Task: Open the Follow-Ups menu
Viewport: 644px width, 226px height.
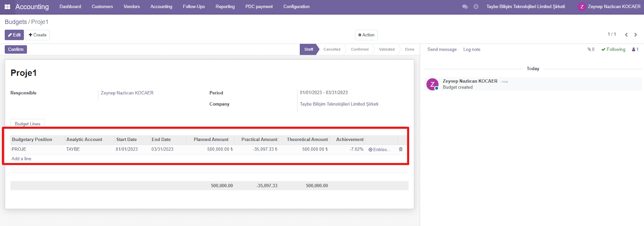Action: point(194,7)
